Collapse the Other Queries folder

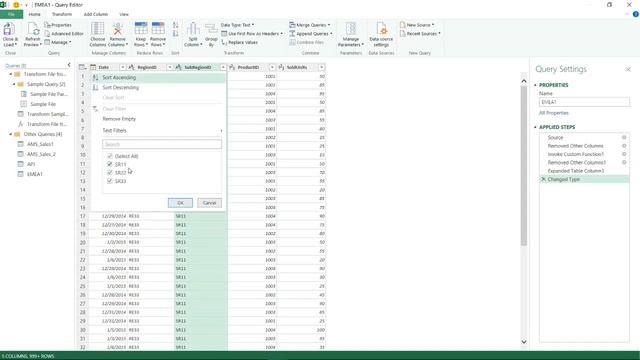[11, 134]
